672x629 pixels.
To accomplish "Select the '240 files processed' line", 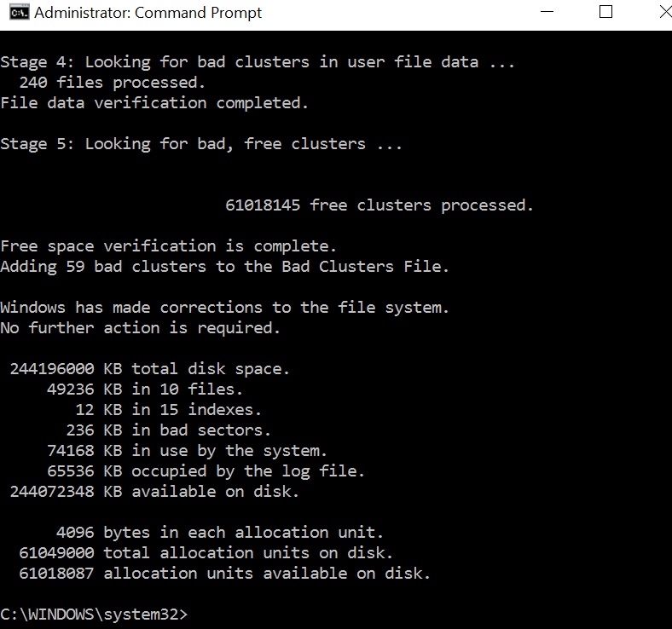I will [113, 83].
